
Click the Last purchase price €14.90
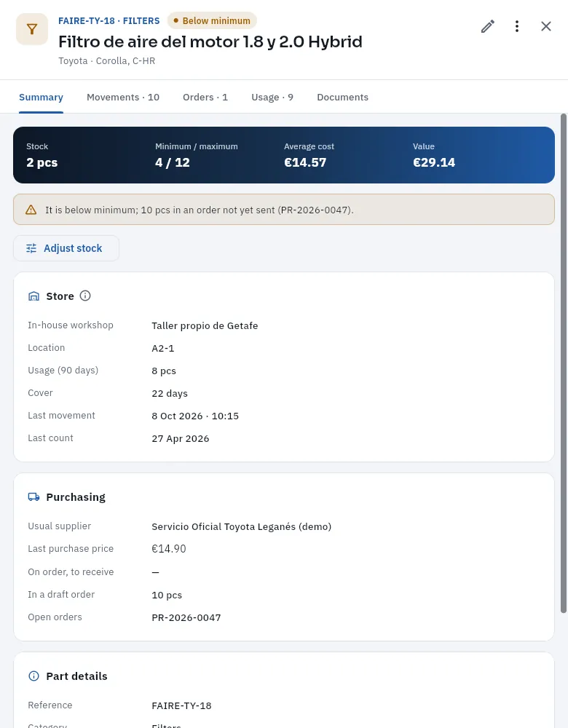tap(169, 549)
